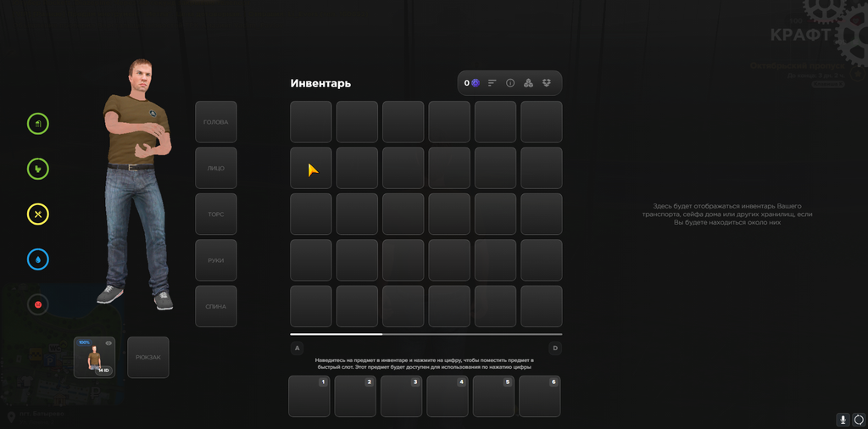Select quick slot number 6

coord(540,396)
